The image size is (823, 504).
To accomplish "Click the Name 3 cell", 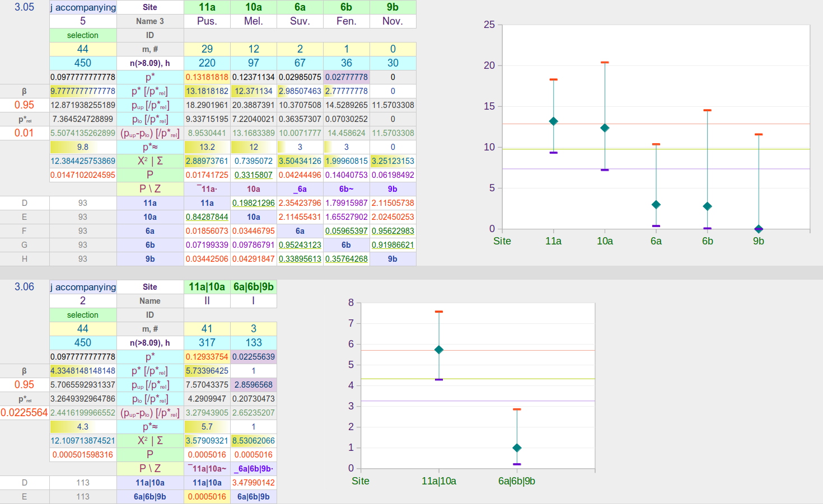I will 149,21.
